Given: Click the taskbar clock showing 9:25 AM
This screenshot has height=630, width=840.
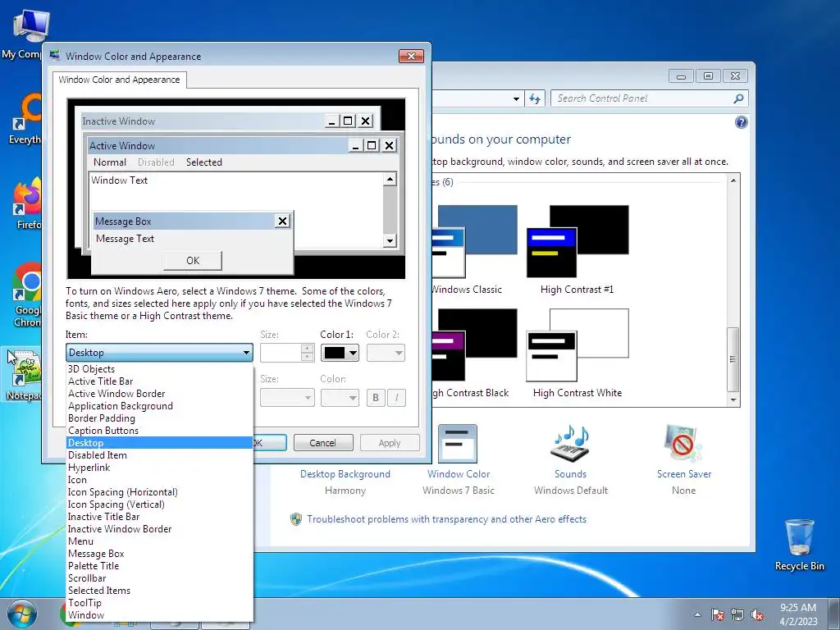Looking at the screenshot, I should 798,614.
